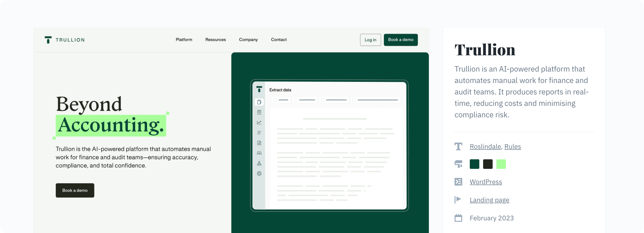Tick the third checkbox under Extract data
644x233 pixels.
(x=322, y=100)
